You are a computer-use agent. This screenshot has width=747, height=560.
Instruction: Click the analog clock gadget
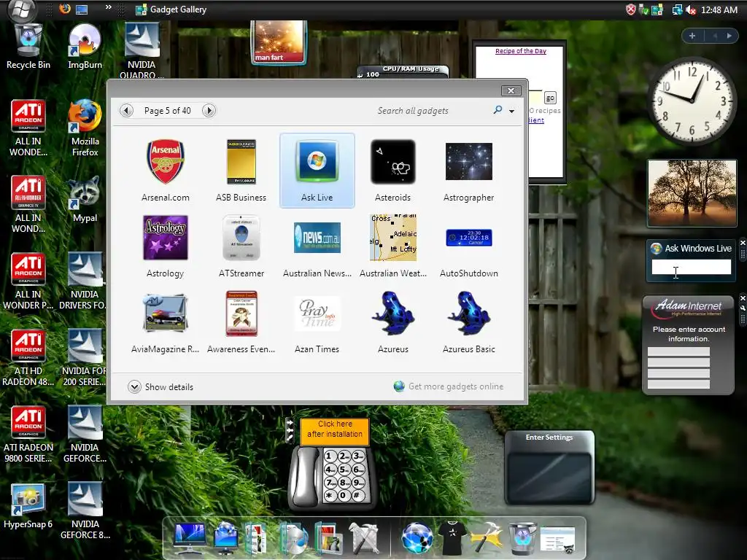click(692, 101)
